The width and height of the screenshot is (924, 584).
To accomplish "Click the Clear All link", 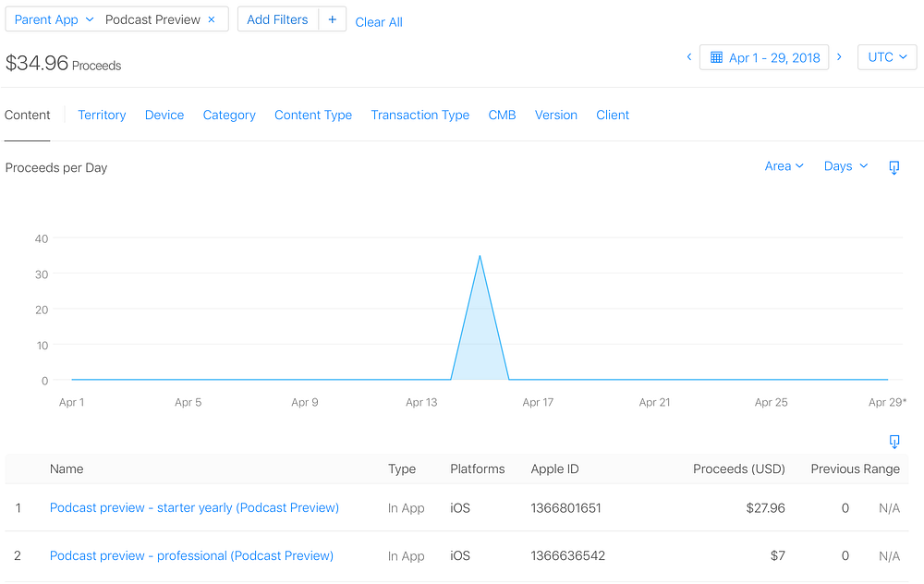I will 379,22.
